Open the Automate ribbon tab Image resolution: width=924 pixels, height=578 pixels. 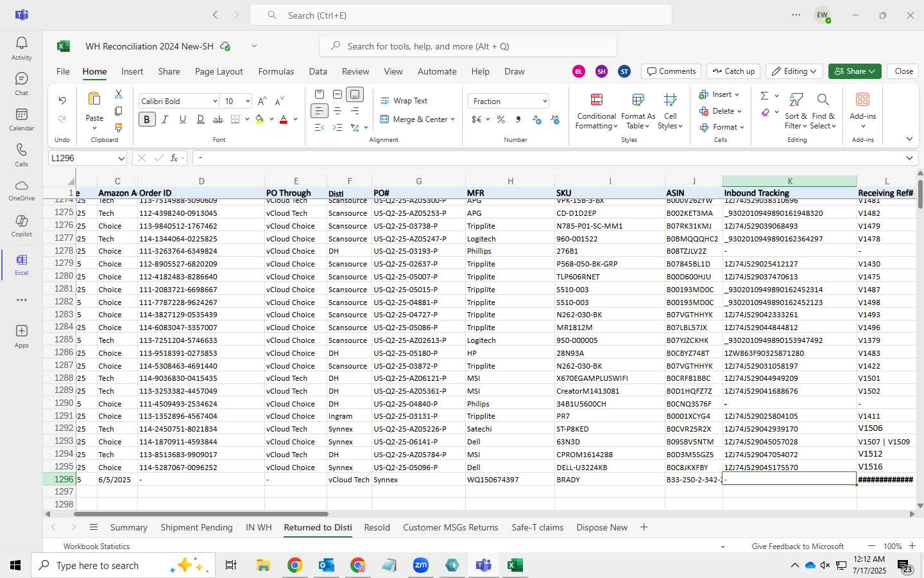tap(437, 71)
